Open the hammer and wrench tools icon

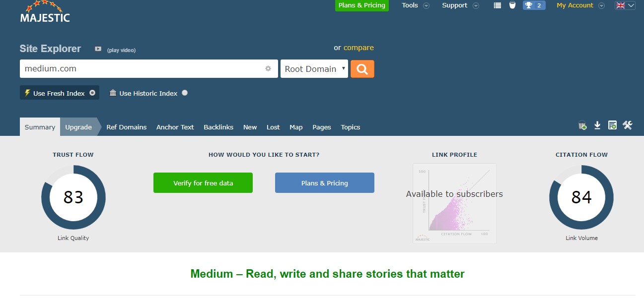click(x=628, y=125)
